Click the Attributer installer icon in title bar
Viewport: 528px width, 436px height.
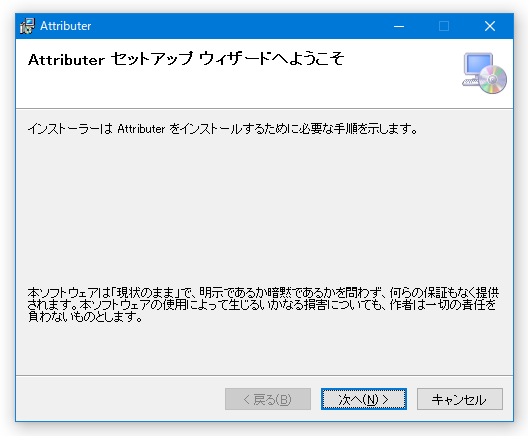point(27,26)
